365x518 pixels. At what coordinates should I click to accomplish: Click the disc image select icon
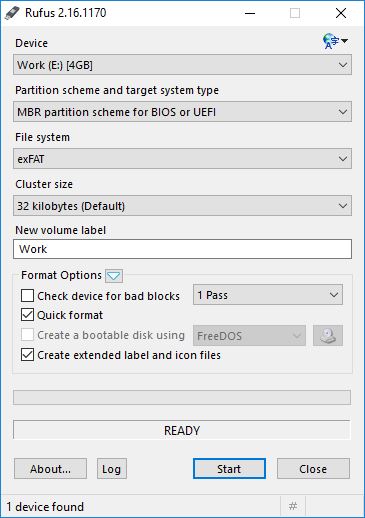tap(328, 335)
